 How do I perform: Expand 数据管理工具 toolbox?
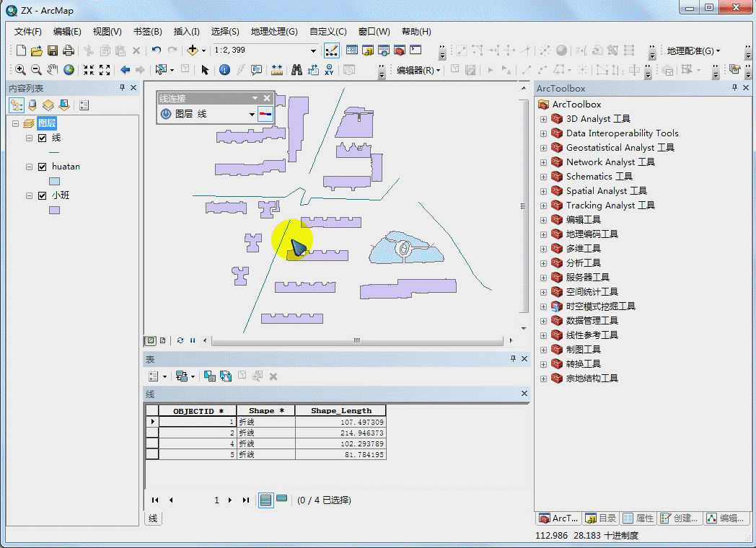[x=543, y=321]
